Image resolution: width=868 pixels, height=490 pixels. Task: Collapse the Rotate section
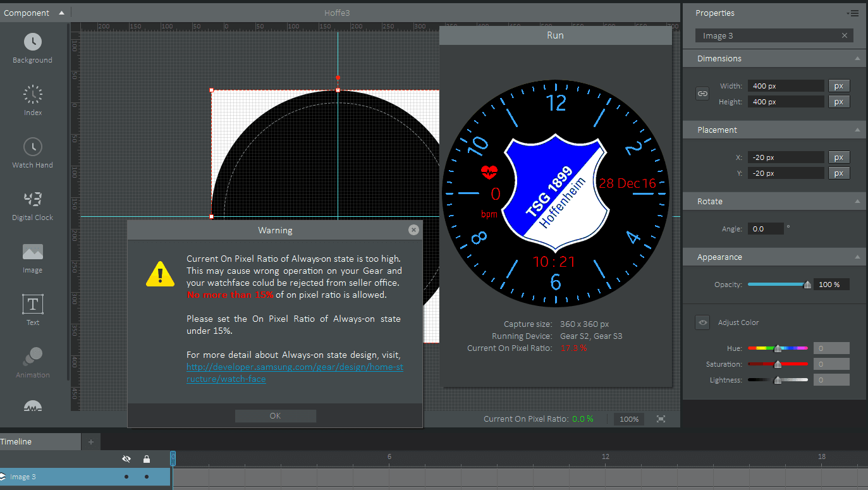click(857, 201)
